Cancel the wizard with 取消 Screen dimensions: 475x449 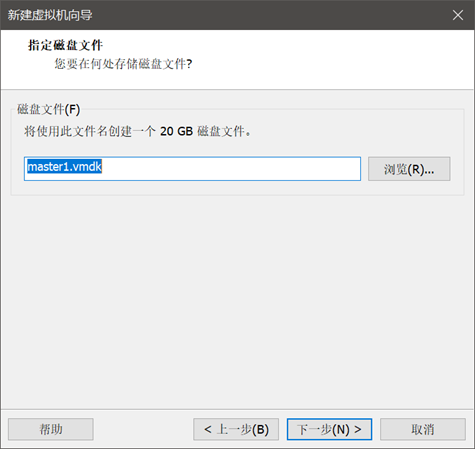coord(423,429)
